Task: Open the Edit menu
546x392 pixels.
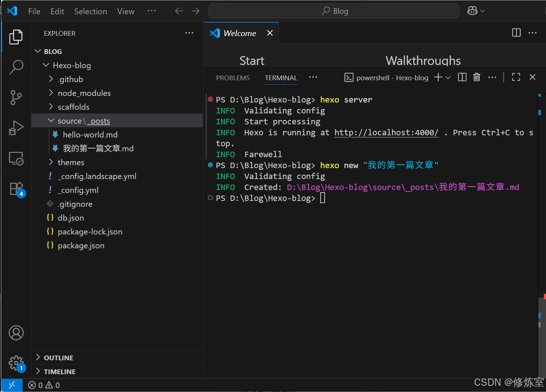Action: click(57, 11)
